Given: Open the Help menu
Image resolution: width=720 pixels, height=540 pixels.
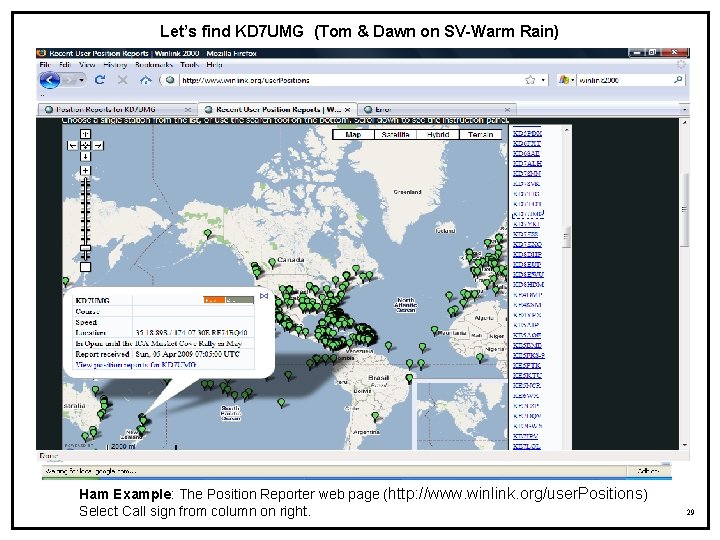Looking at the screenshot, I should (214, 65).
